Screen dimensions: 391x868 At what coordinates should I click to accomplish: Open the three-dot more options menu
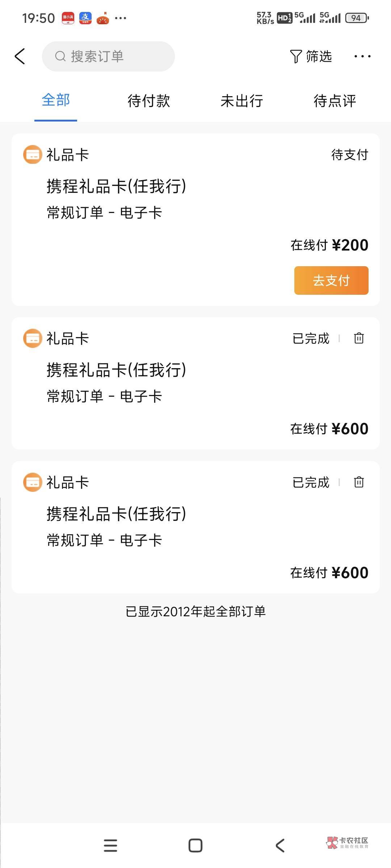click(362, 56)
